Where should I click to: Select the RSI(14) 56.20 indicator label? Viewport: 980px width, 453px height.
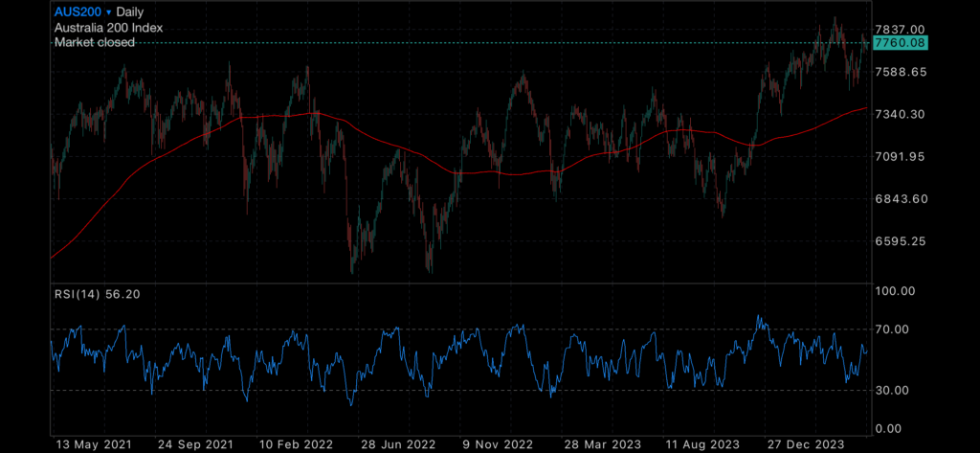point(97,294)
